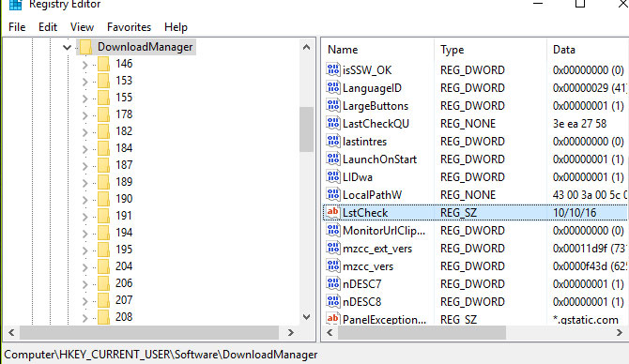Click the tree pane scroll left arrow
The image size is (629, 364).
coord(11,332)
